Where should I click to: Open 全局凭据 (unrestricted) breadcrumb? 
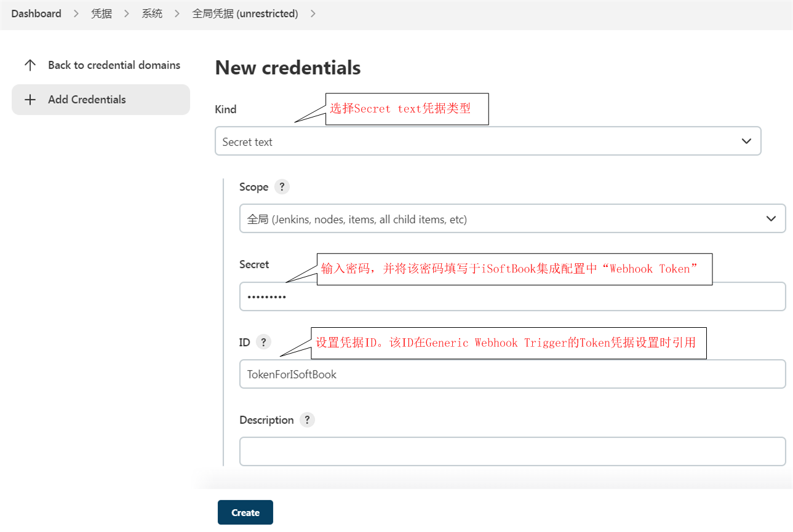[245, 14]
